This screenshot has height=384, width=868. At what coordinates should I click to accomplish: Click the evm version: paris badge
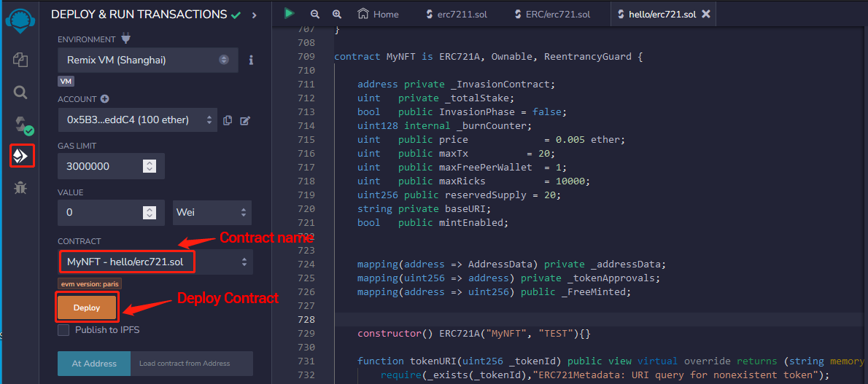click(89, 283)
